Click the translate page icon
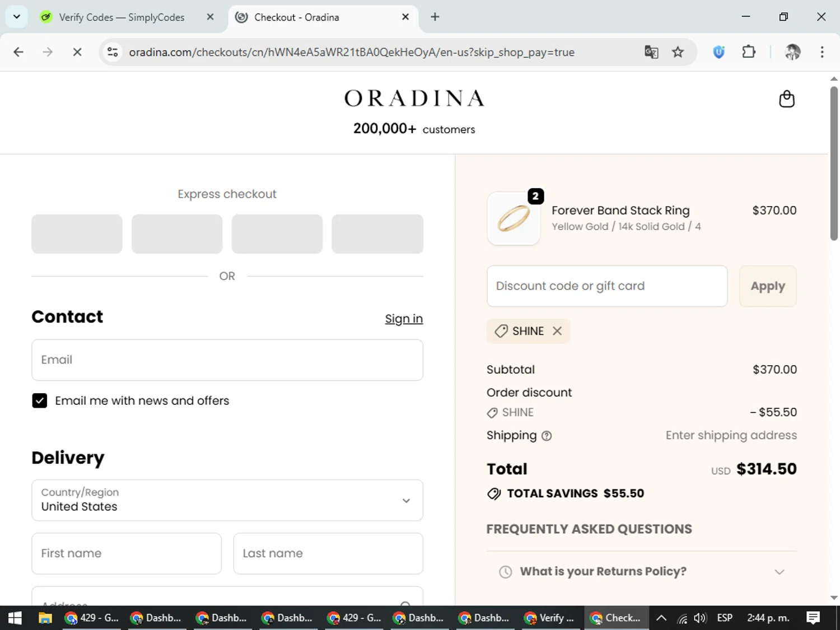The height and width of the screenshot is (630, 840). (x=651, y=52)
